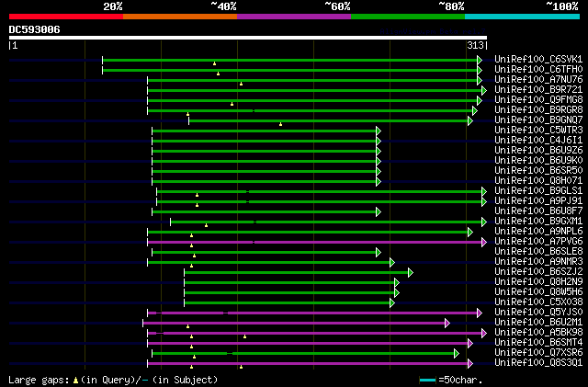
Task: Click the green ~80% identity legend segment
Action: [408, 17]
